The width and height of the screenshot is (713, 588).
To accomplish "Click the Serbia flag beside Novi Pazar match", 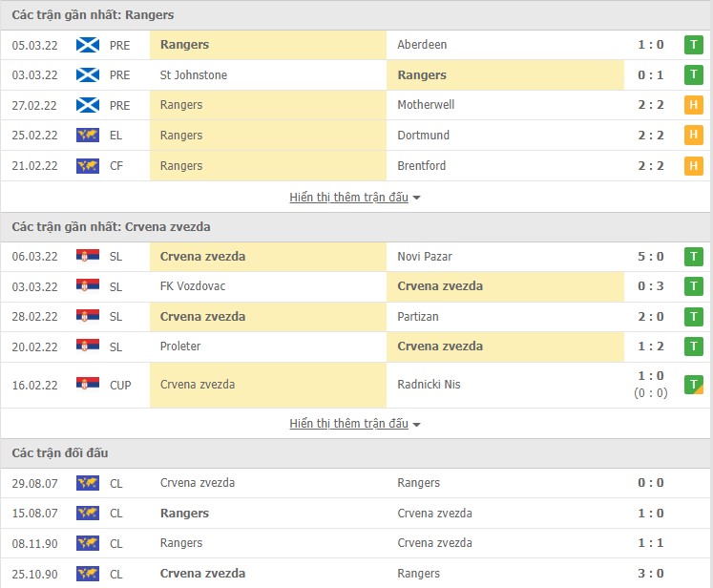I will point(88,257).
